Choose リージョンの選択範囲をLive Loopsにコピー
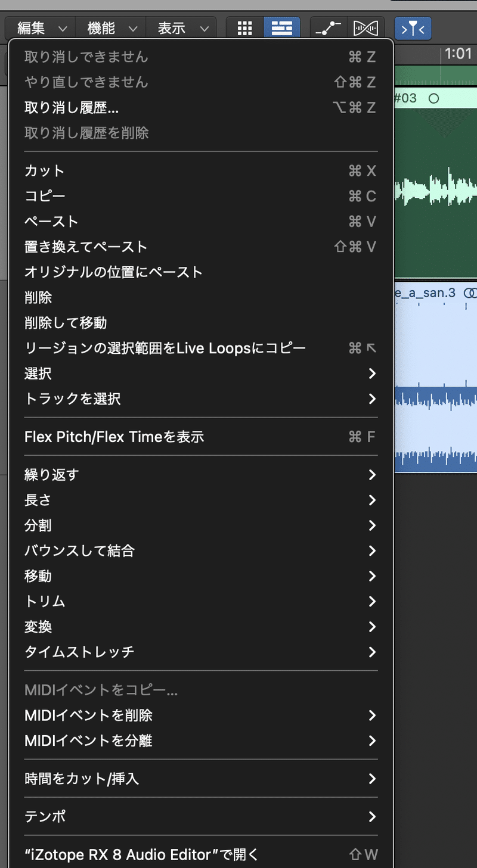The width and height of the screenshot is (477, 868). [x=165, y=348]
